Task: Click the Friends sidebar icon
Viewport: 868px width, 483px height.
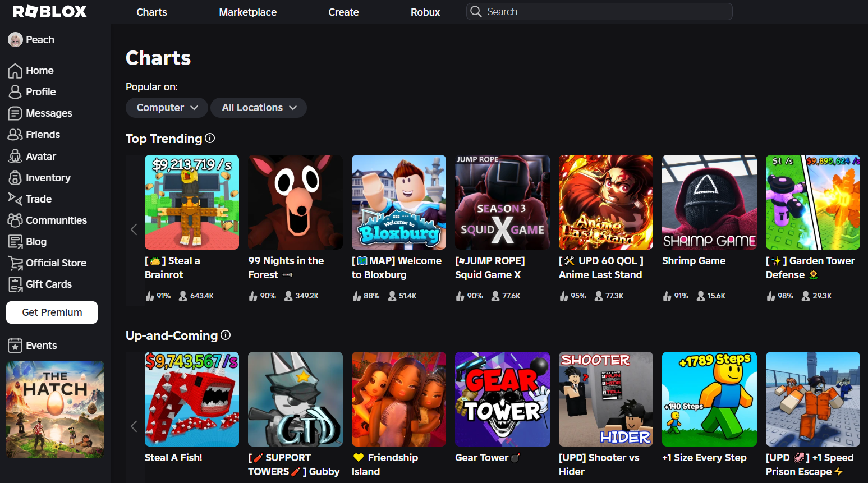Action: pyautogui.click(x=15, y=135)
